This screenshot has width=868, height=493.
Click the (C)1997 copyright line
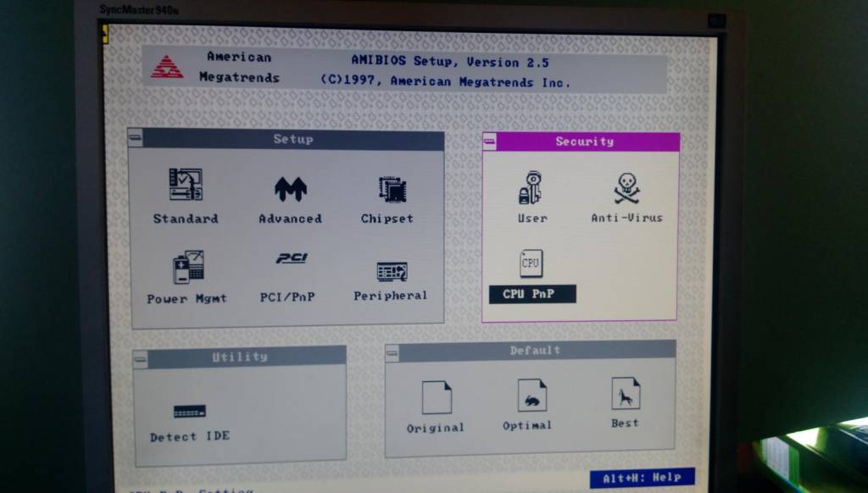pyautogui.click(x=445, y=81)
